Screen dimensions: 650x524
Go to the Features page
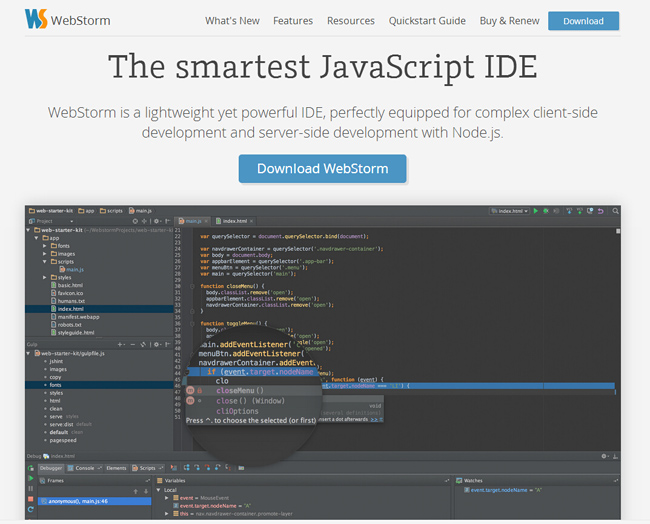point(293,21)
